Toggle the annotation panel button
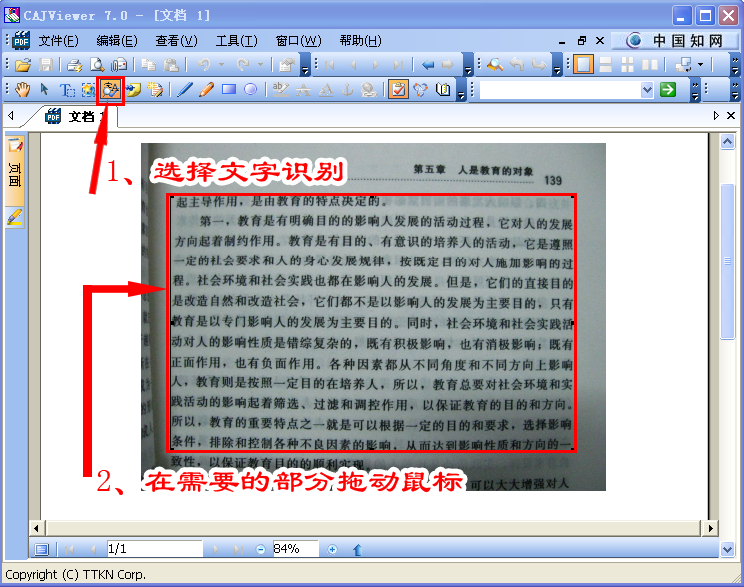The height and width of the screenshot is (587, 744). 398,90
